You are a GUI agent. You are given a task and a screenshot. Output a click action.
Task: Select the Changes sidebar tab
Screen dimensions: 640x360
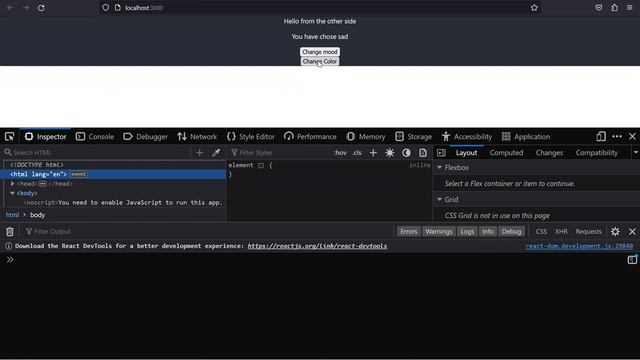tap(549, 153)
